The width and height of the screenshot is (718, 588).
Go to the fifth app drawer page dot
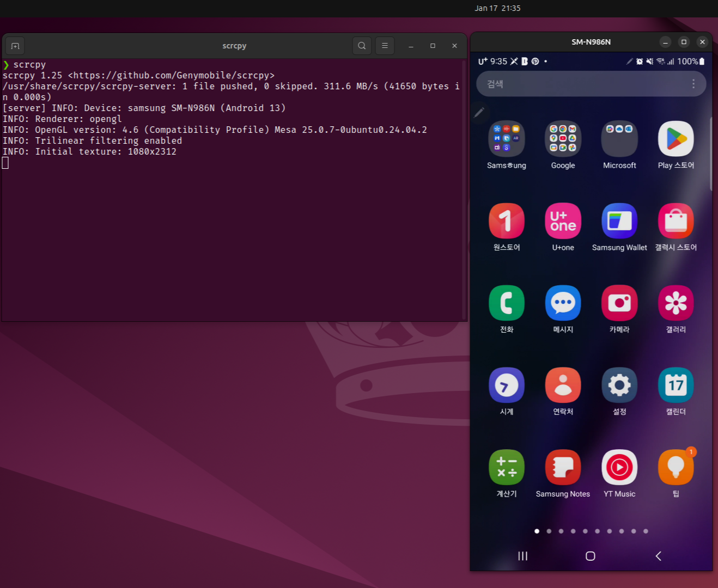[x=585, y=531]
